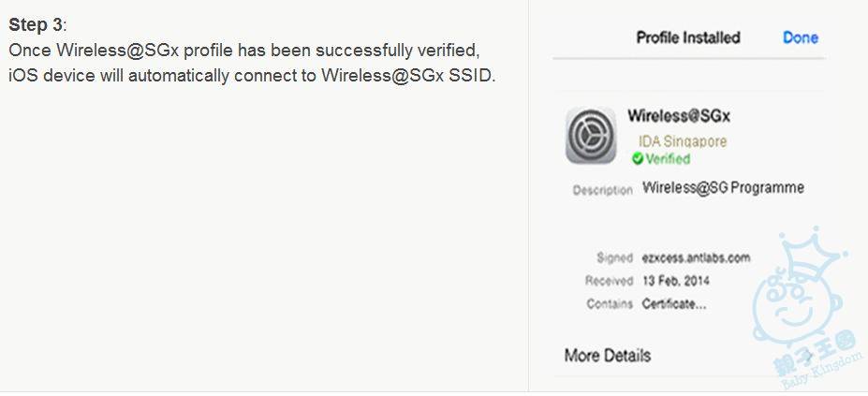Click the green Verified checkmark icon
Screen dimensions: 868x396
pyautogui.click(x=637, y=159)
